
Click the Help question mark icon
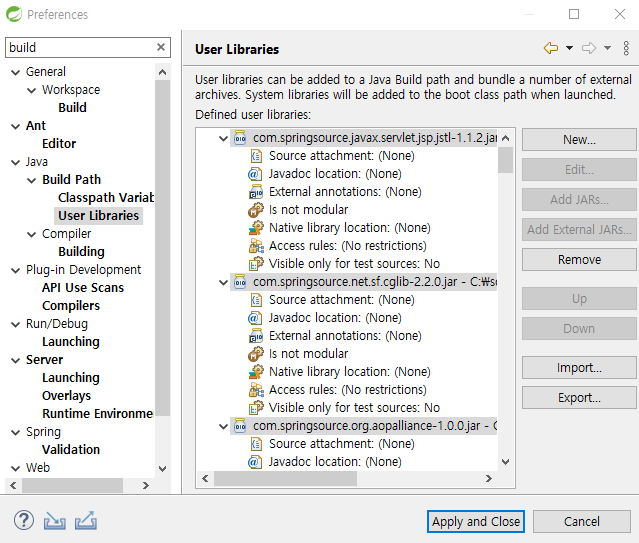pos(24,521)
